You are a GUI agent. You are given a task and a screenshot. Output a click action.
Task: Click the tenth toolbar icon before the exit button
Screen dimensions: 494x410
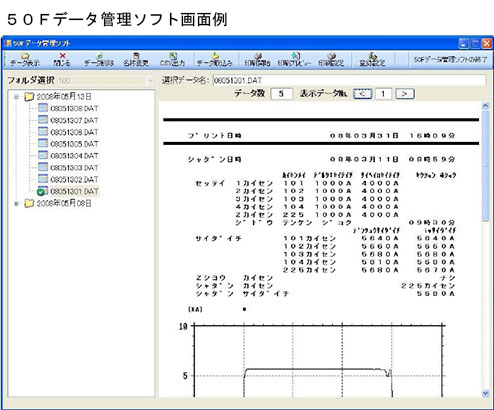point(372,60)
